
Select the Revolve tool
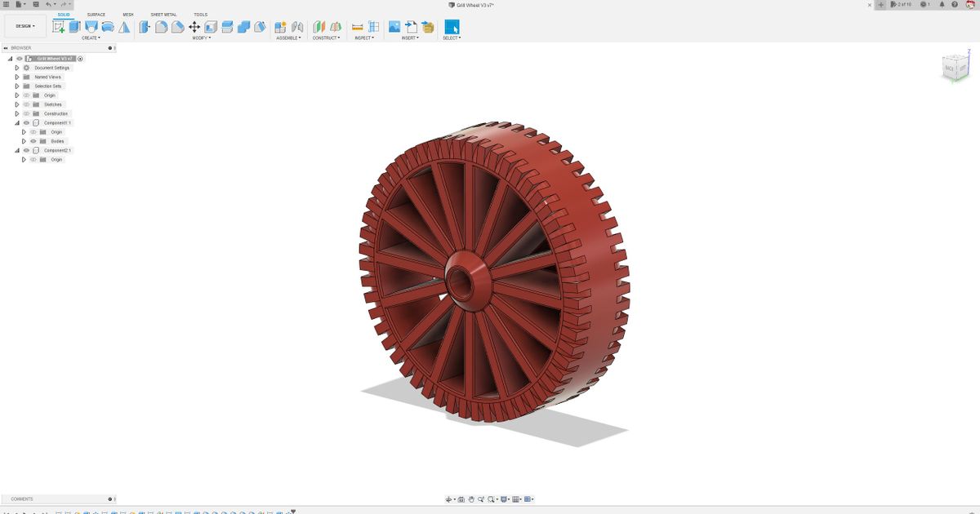(91, 25)
